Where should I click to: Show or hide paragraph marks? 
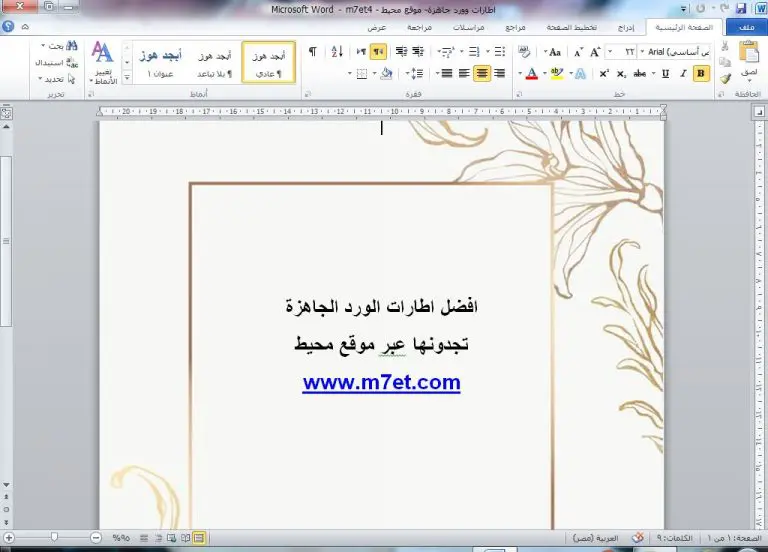tap(312, 51)
